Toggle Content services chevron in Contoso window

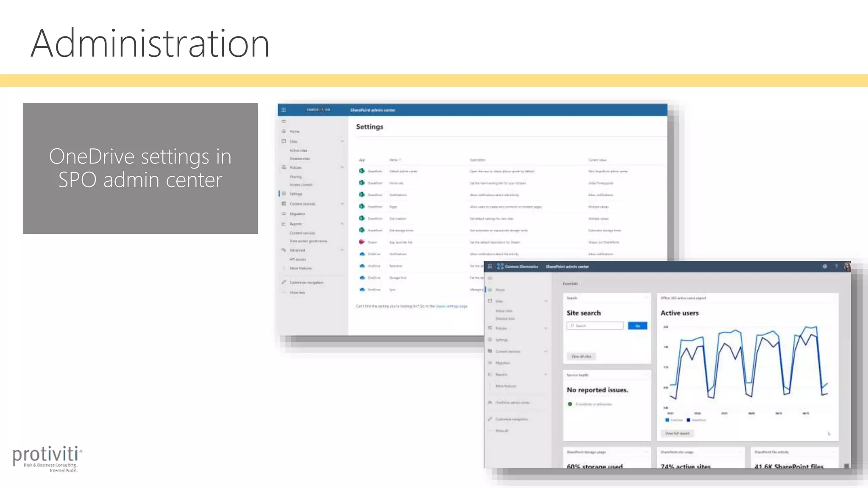546,351
